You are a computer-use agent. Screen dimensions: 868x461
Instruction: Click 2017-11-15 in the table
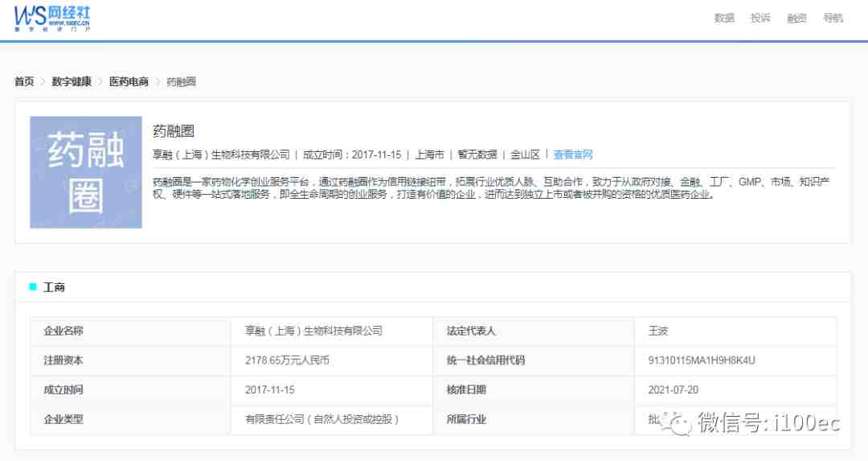(x=269, y=389)
